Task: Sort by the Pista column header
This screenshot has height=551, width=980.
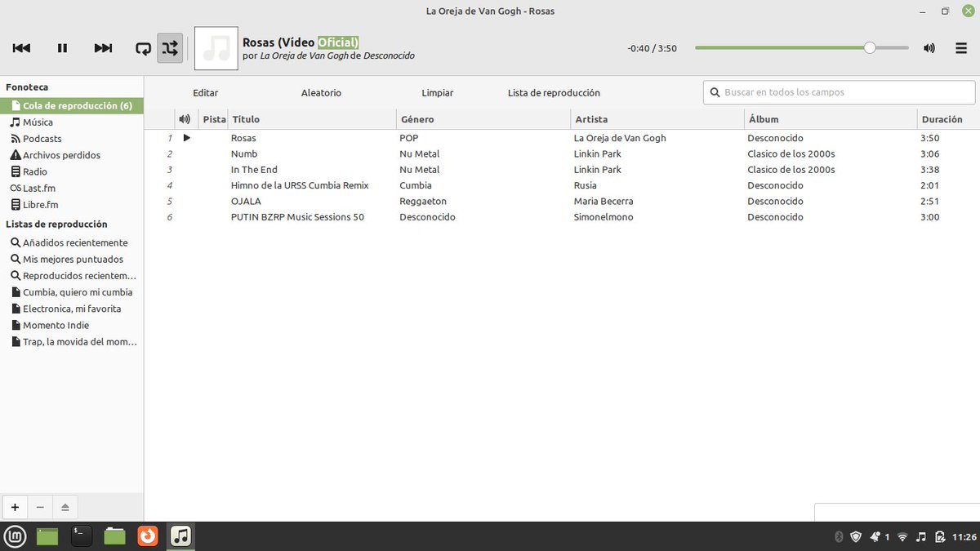Action: tap(214, 119)
